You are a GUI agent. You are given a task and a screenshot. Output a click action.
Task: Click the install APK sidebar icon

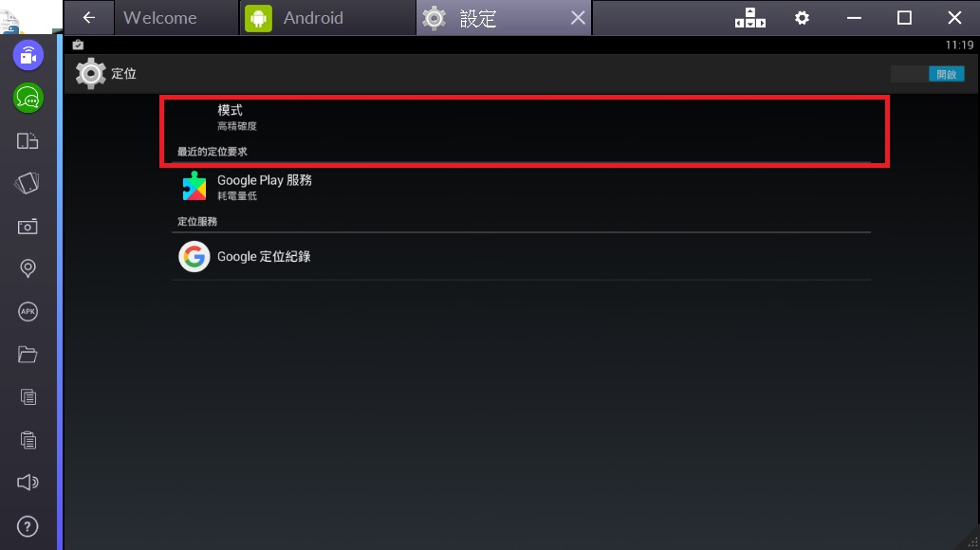pos(28,311)
